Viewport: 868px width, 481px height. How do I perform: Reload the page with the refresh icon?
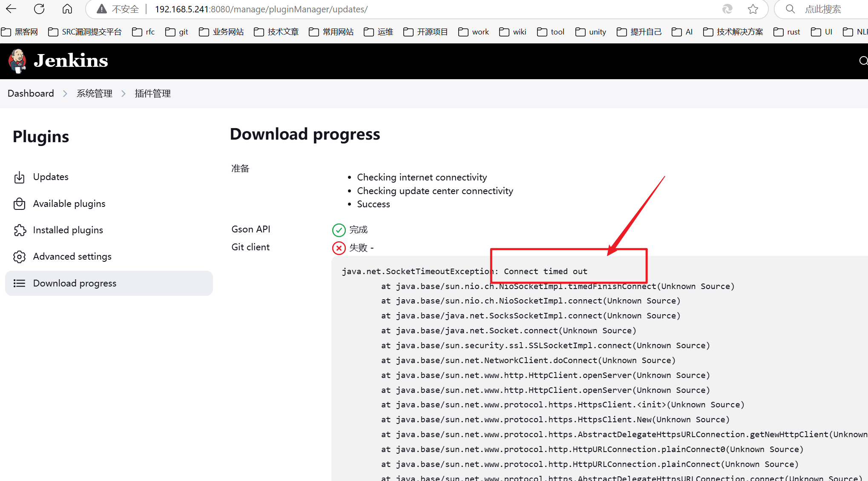39,9
